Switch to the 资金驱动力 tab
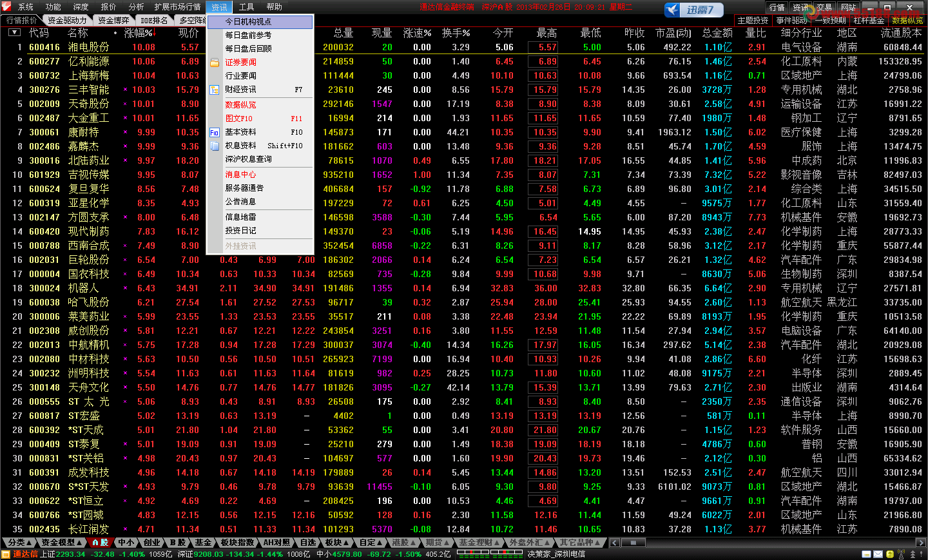 click(67, 20)
